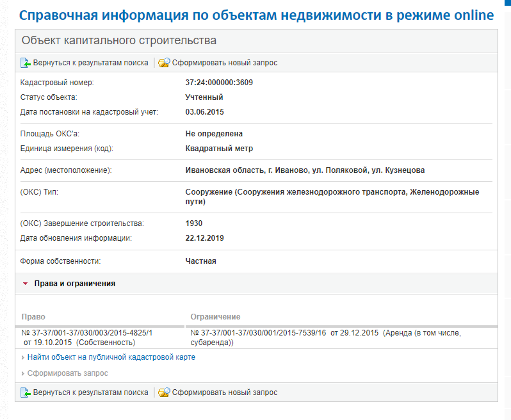Choose 'Сформировать новый запрос' in upper toolbar
Viewport: 511px width, 420px height.
click(225, 63)
